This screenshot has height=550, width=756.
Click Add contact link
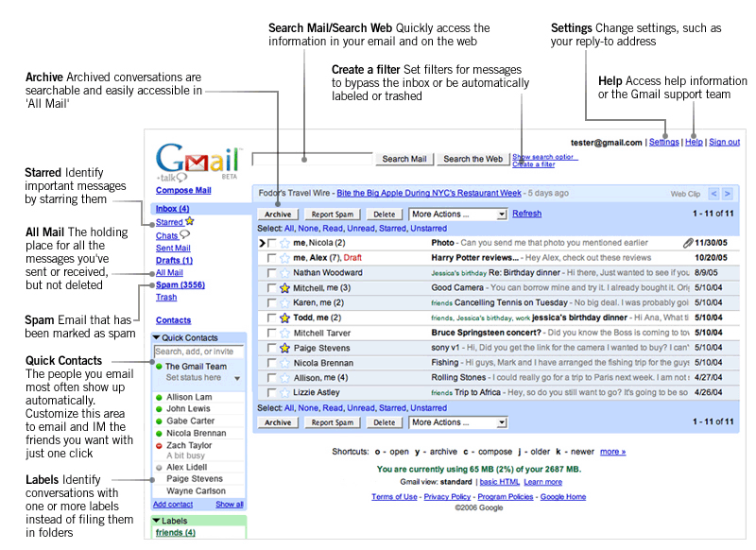click(x=173, y=505)
